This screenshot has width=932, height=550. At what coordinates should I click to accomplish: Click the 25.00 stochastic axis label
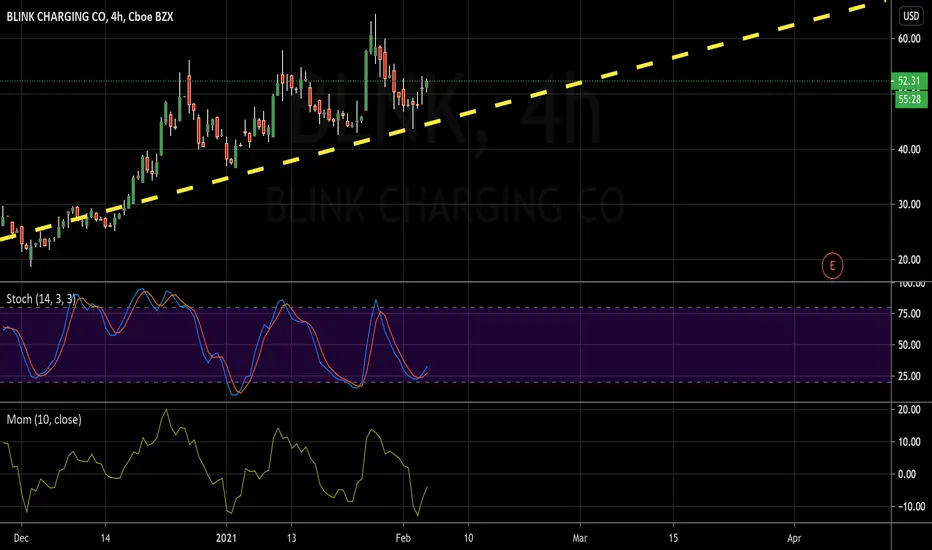point(909,376)
